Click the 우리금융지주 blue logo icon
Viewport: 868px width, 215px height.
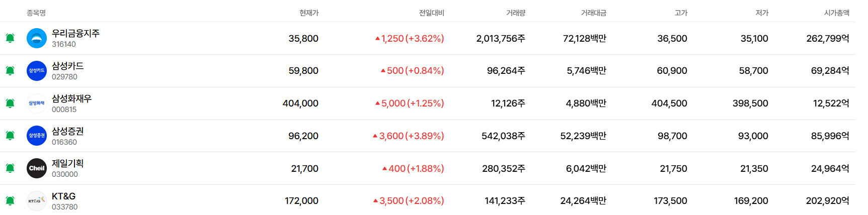[37, 38]
